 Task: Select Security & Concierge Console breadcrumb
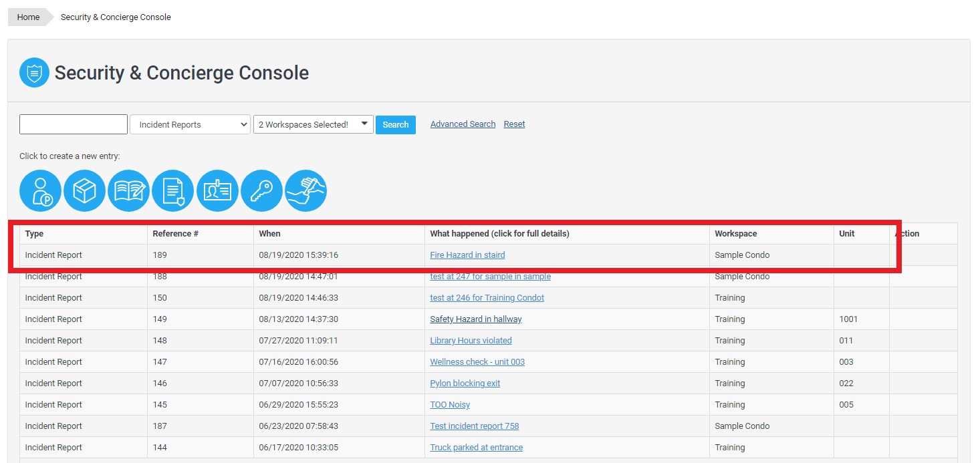point(116,17)
